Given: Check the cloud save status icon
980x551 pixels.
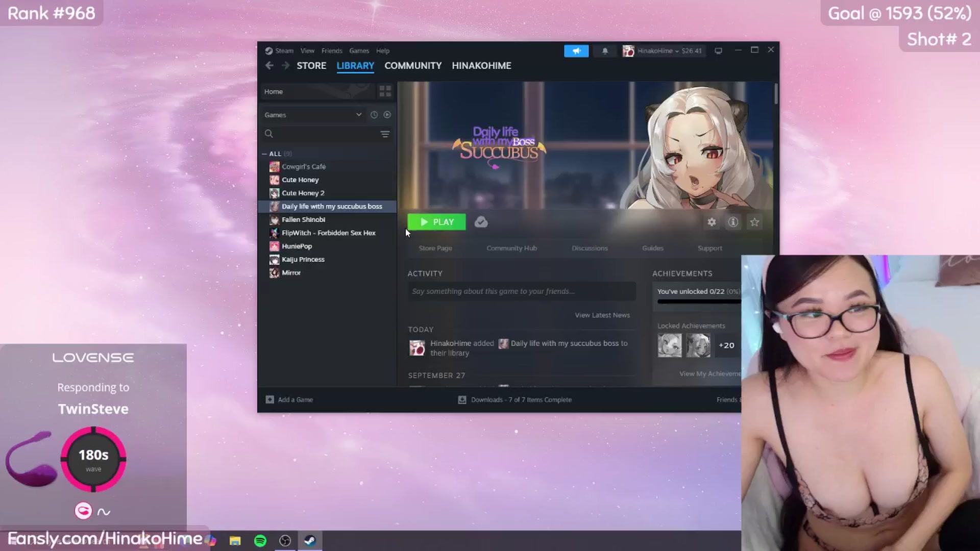Looking at the screenshot, I should (x=481, y=222).
